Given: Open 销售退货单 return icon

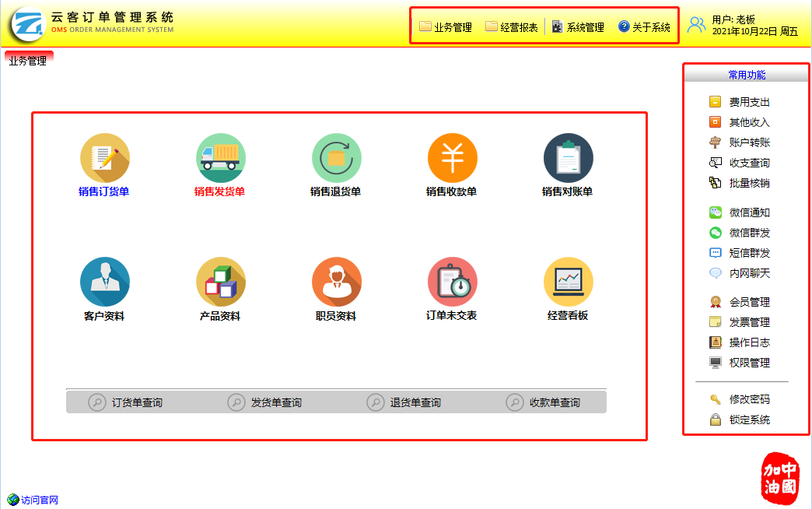Looking at the screenshot, I should point(337,158).
